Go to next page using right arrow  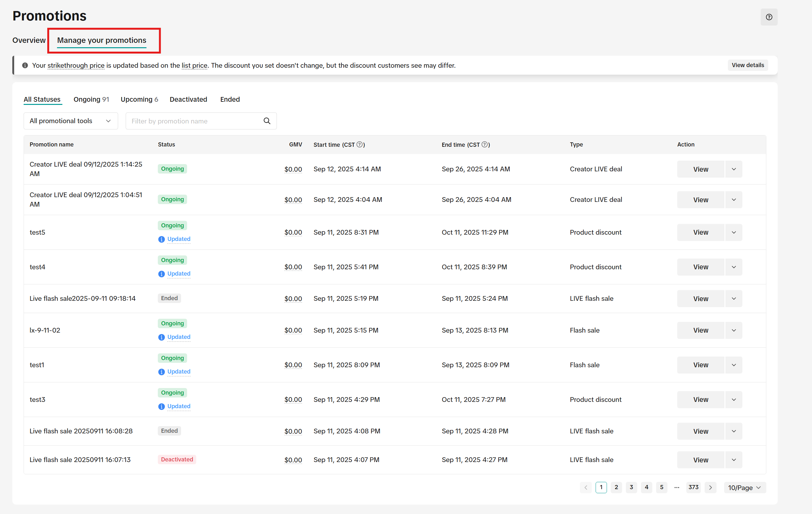pyautogui.click(x=710, y=487)
